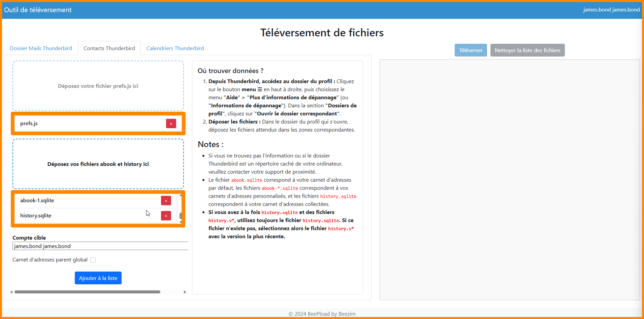Viewport: 644px width, 319px height.
Task: Click the Outil de téléversement header title
Action: click(x=38, y=10)
